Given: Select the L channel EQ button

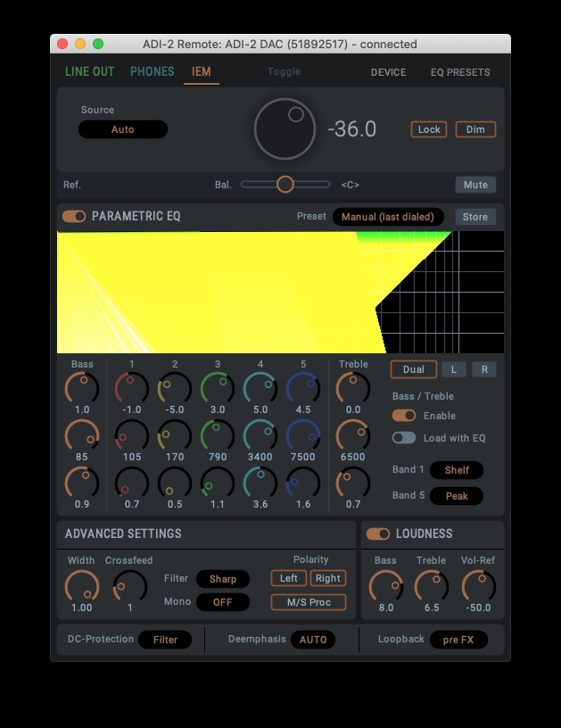Looking at the screenshot, I should pyautogui.click(x=453, y=369).
